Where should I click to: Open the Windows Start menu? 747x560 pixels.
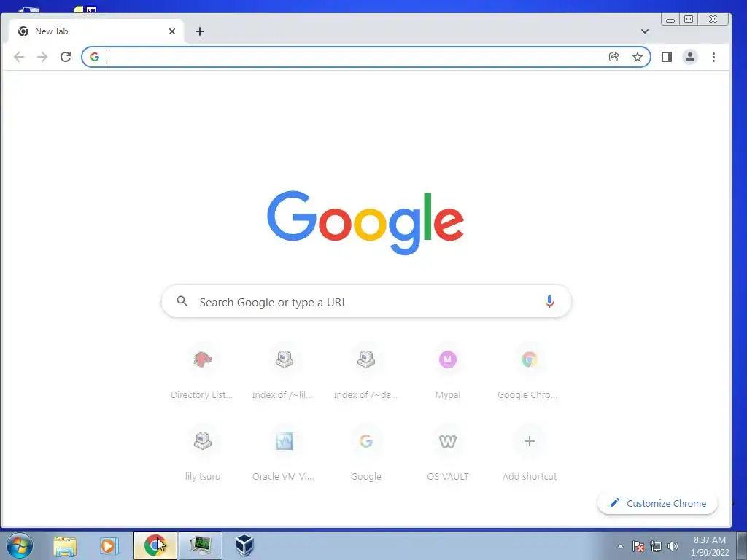coord(20,545)
